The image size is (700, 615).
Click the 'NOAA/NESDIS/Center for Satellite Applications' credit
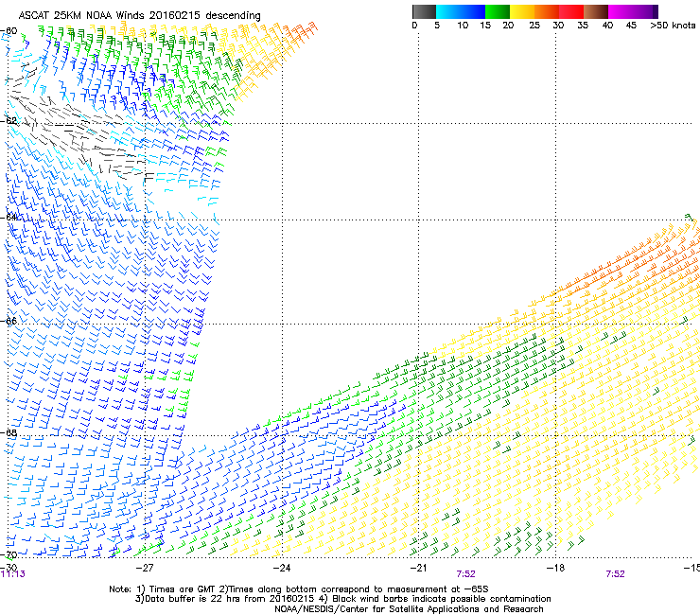[409, 609]
